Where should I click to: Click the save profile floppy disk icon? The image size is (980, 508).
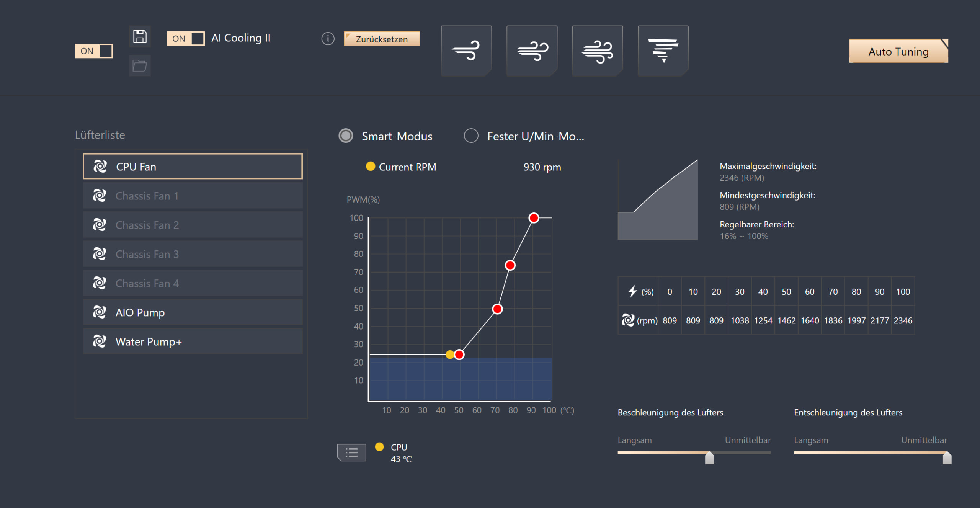[140, 37]
